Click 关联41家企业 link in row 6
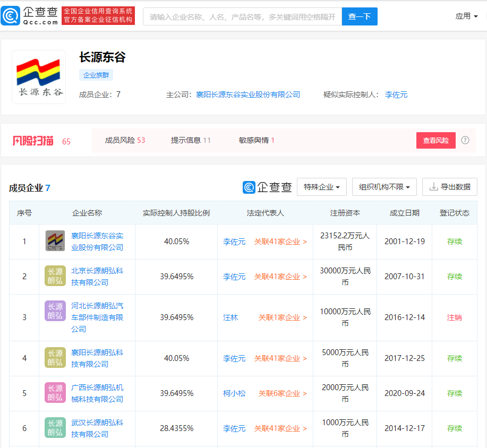The image size is (487, 448). click(x=280, y=429)
